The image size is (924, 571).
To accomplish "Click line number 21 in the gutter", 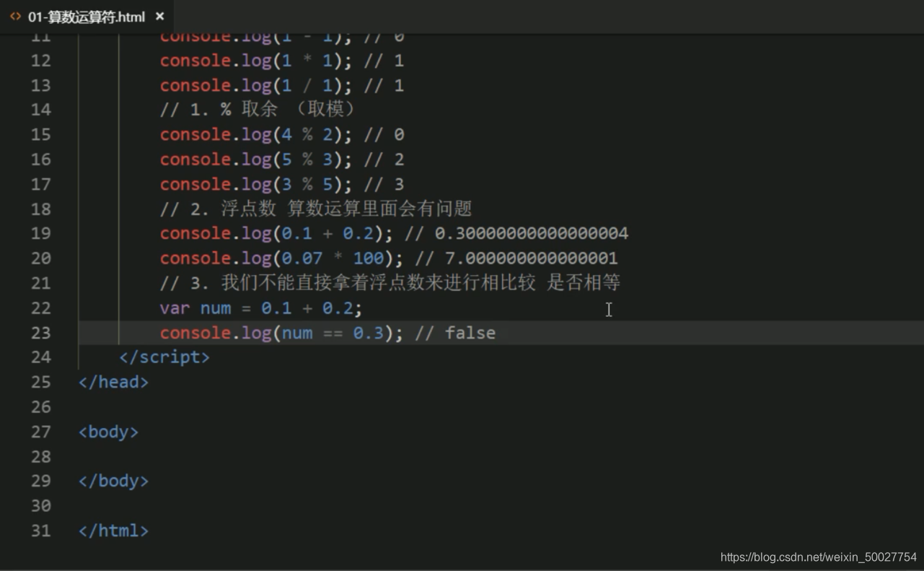I will (x=41, y=283).
